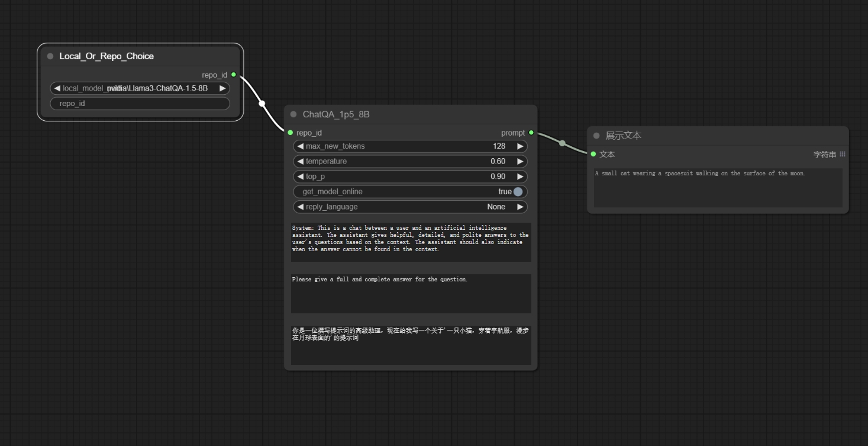Click the 字符串 output label

825,154
